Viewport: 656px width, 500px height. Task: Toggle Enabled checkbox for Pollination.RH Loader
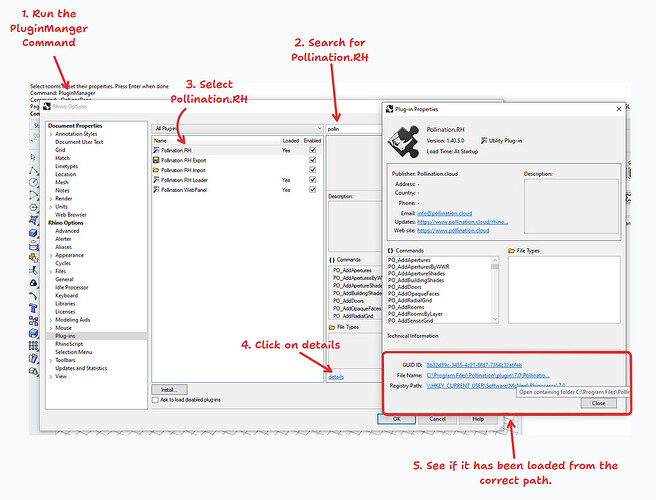[313, 179]
